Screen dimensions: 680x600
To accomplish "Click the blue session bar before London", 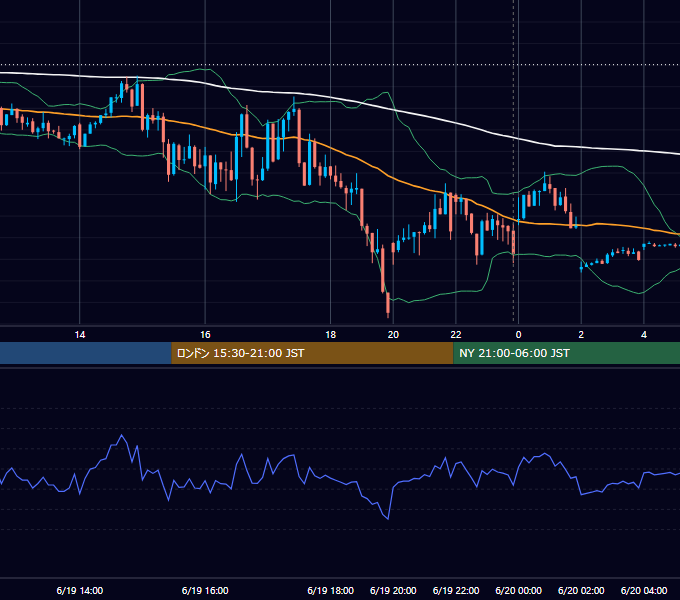I will (x=86, y=353).
